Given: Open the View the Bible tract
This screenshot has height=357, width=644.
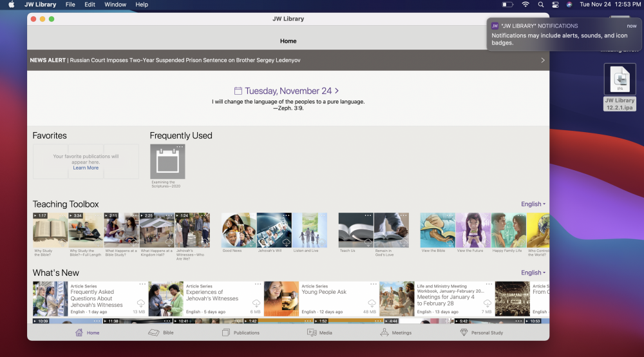Looking at the screenshot, I should point(437,230).
